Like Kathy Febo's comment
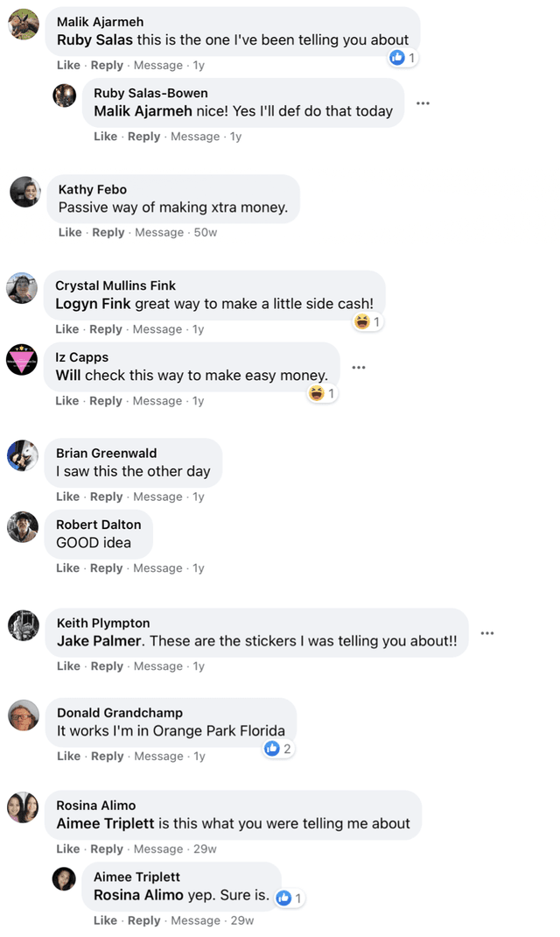This screenshot has width=560, height=937. point(70,232)
